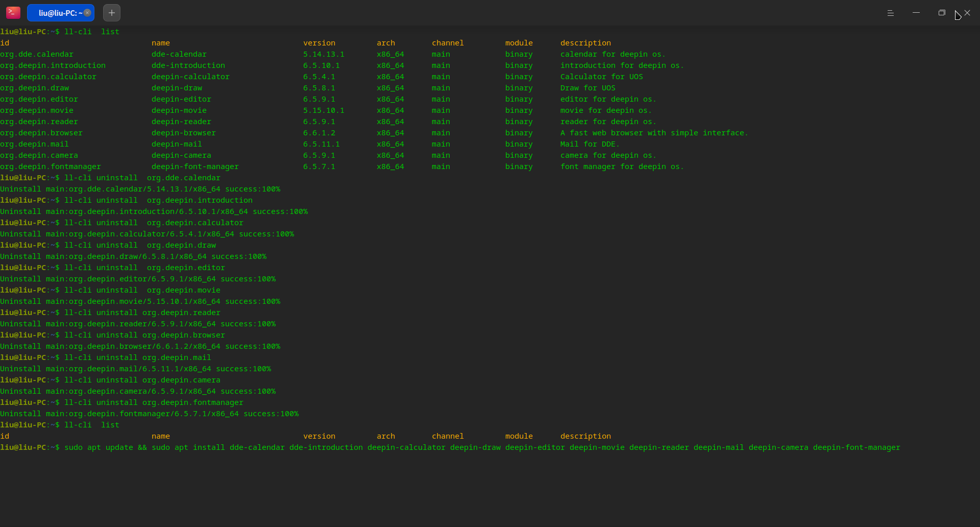Image resolution: width=980 pixels, height=527 pixels.
Task: Click 'deepin-calculator' in the apt install command
Action: tap(406, 447)
